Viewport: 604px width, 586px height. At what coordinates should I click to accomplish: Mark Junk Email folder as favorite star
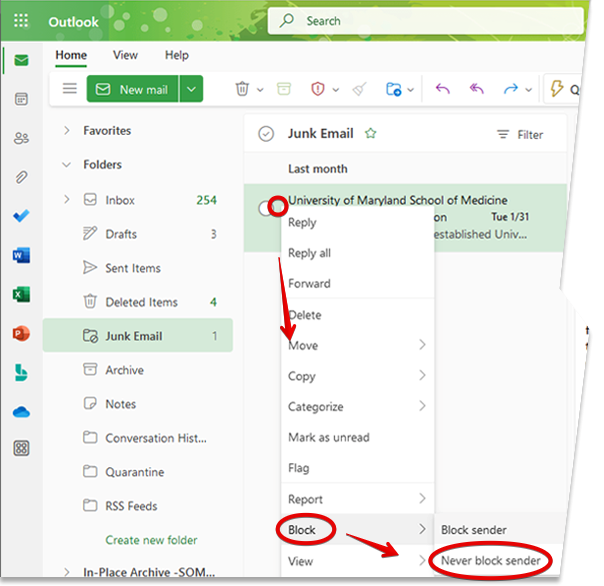(371, 134)
